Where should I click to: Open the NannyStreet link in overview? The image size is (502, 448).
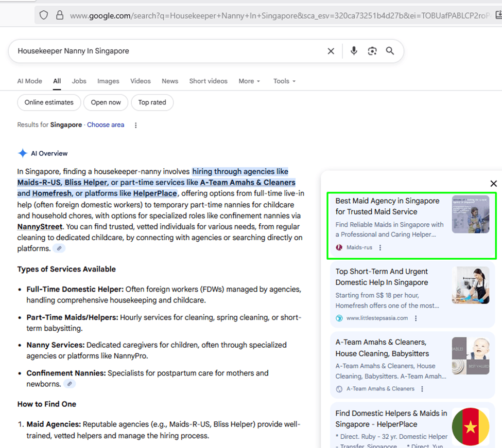tap(40, 227)
